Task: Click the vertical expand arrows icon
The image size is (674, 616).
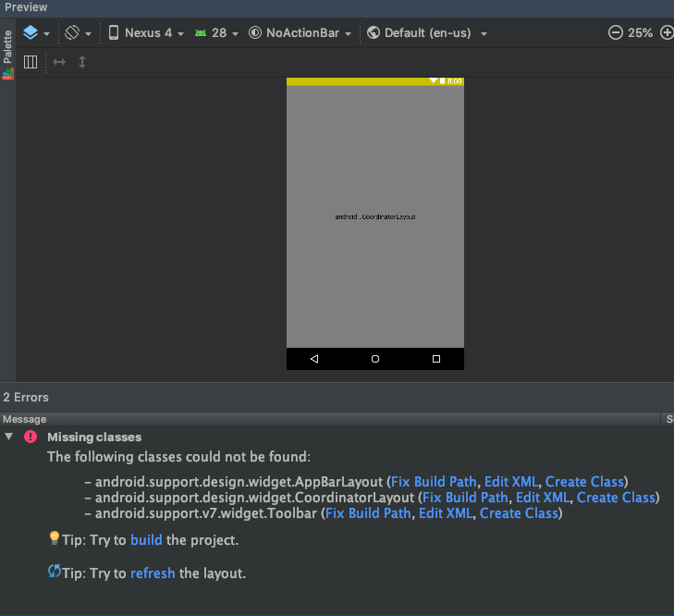Action: point(82,62)
